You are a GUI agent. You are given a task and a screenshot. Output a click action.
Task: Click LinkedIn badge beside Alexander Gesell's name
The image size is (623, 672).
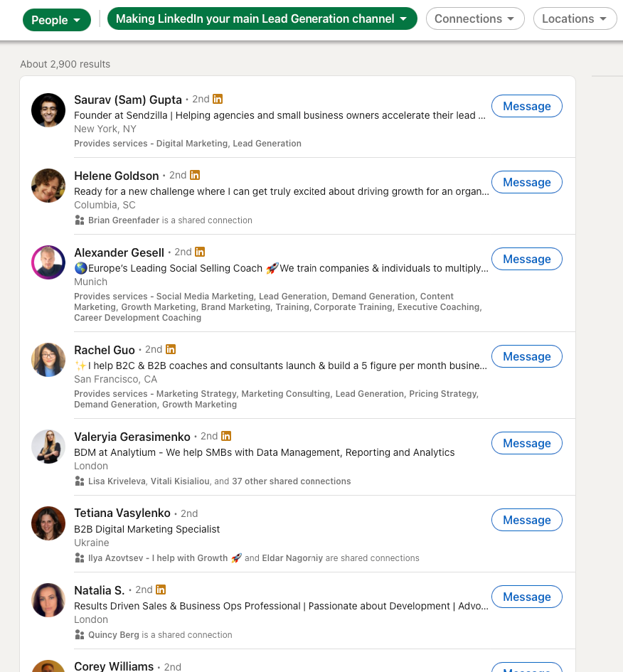[x=200, y=252]
